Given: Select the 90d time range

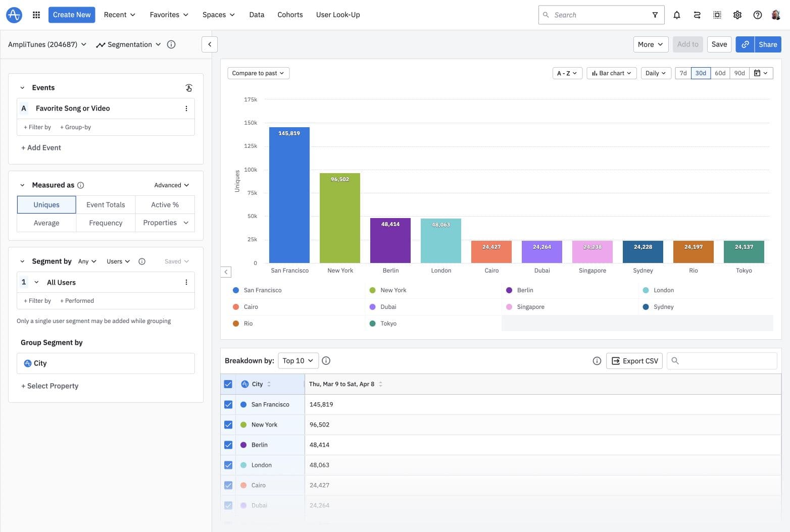Looking at the screenshot, I should [739, 73].
